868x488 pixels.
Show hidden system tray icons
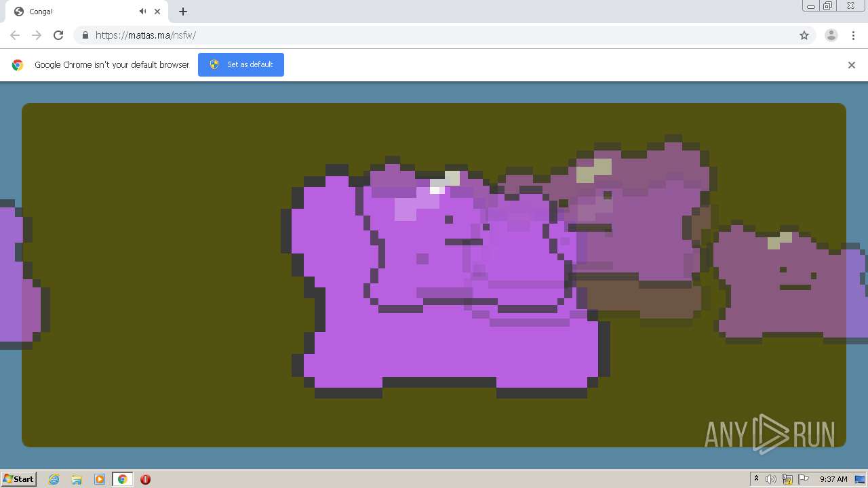(x=756, y=479)
